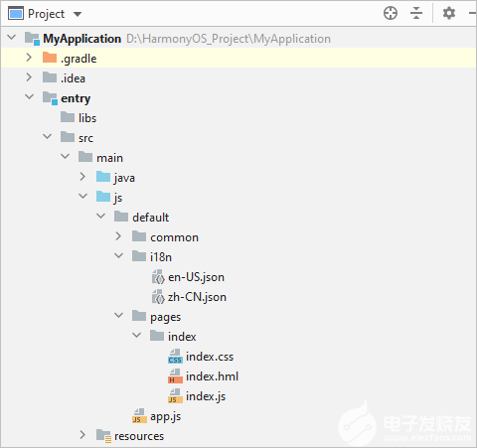Click the index.js file icon
The width and height of the screenshot is (477, 448).
point(175,396)
